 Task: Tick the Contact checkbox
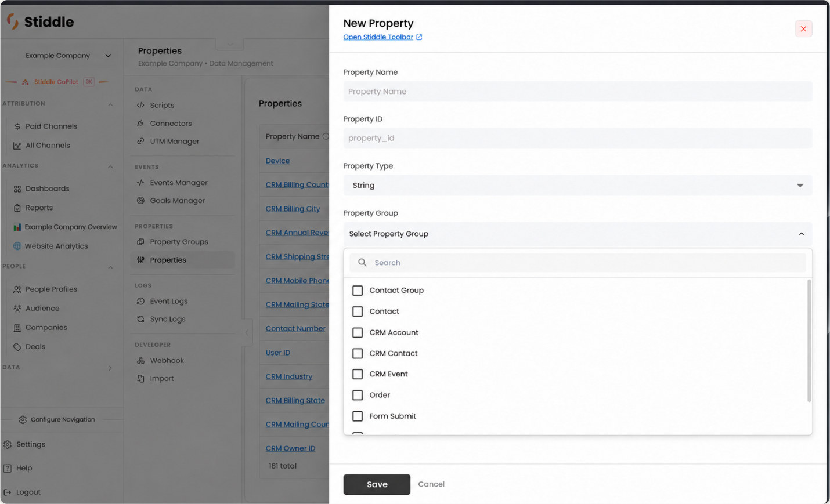coord(358,311)
